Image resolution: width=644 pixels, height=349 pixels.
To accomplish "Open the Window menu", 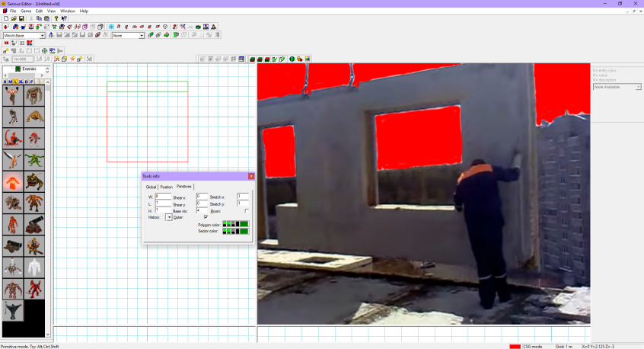I will pyautogui.click(x=68, y=11).
